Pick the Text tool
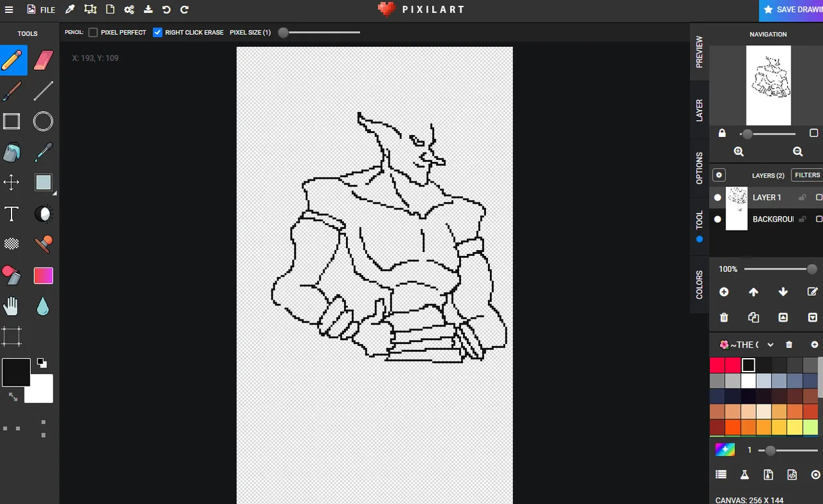 click(12, 214)
